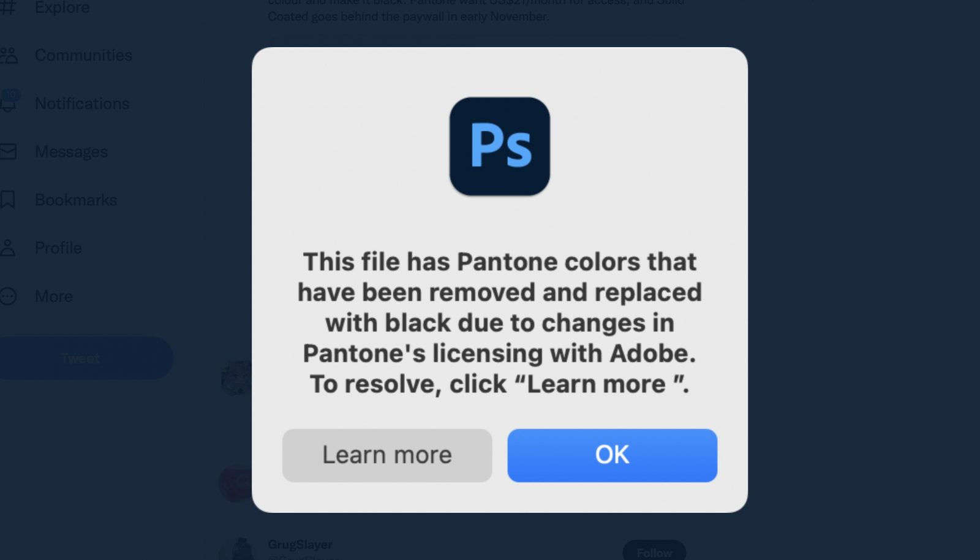Image resolution: width=980 pixels, height=560 pixels.
Task: Click the Profile person icon
Action: 8,248
